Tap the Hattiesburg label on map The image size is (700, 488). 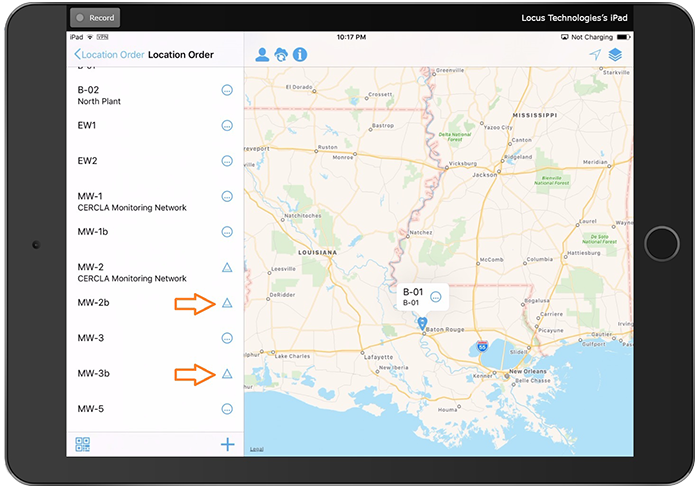tap(584, 253)
